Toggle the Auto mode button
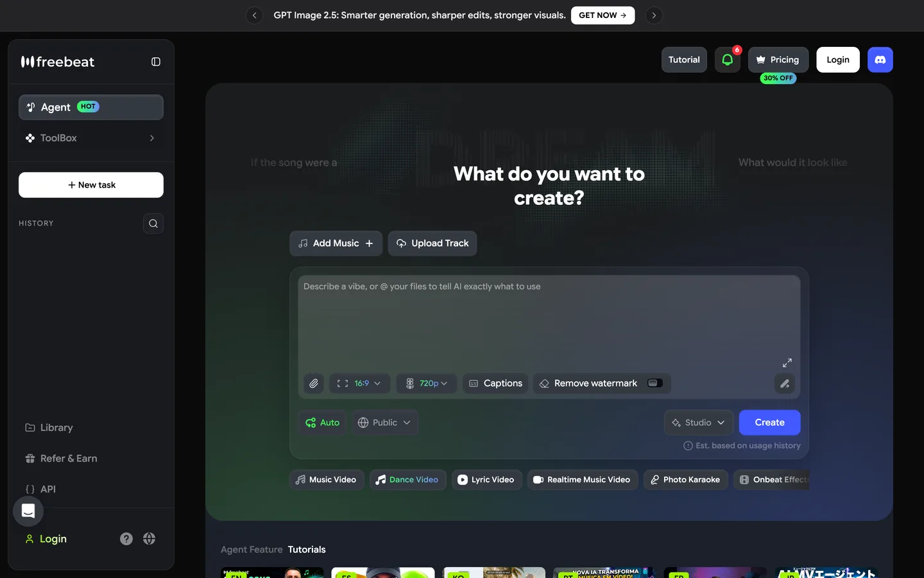 [322, 423]
